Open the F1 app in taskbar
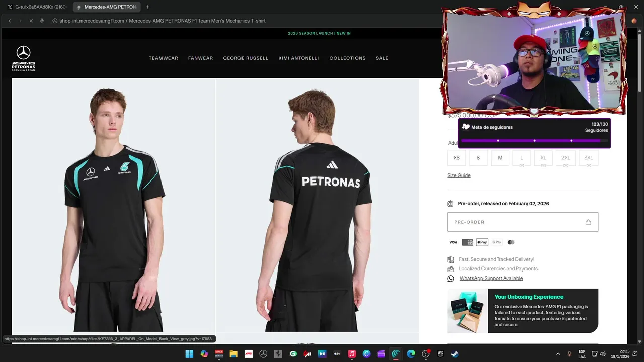 tap(249, 354)
